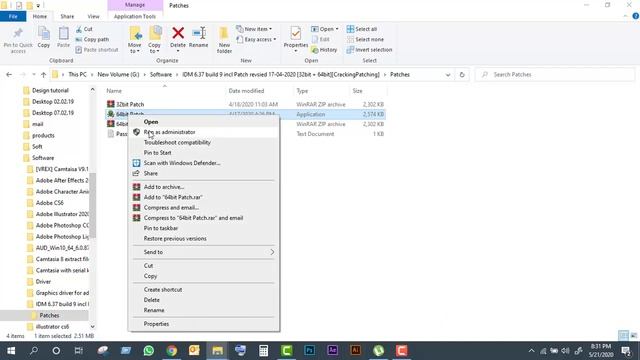Open the New item dropdown
The image size is (640, 360).
(254, 29)
